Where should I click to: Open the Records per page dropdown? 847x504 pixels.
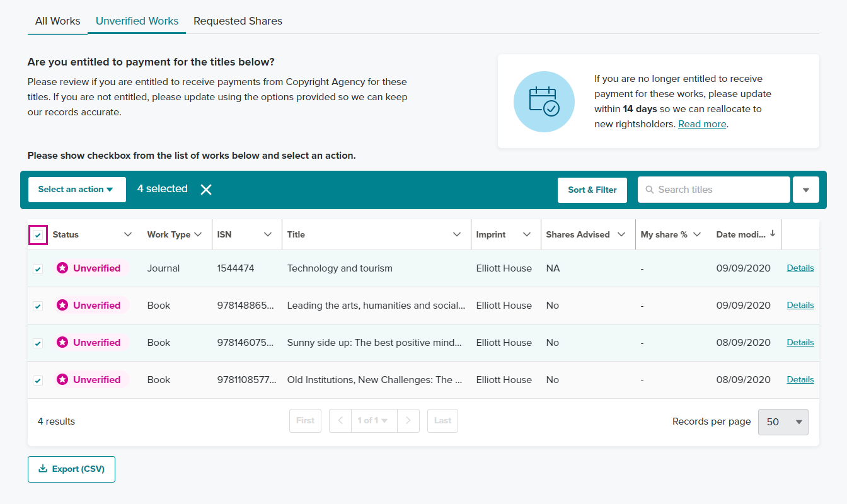[783, 422]
